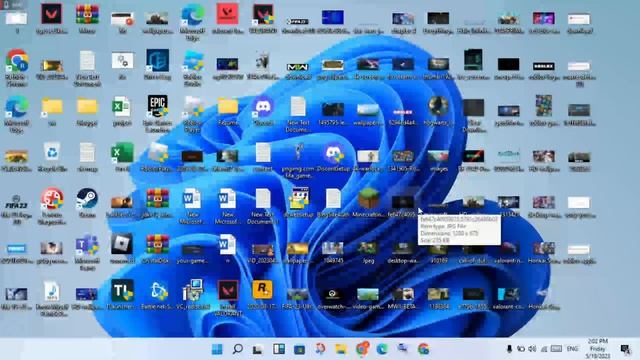This screenshot has width=640, height=360.
Task: Open the Recycle Bin
Action: point(52,153)
